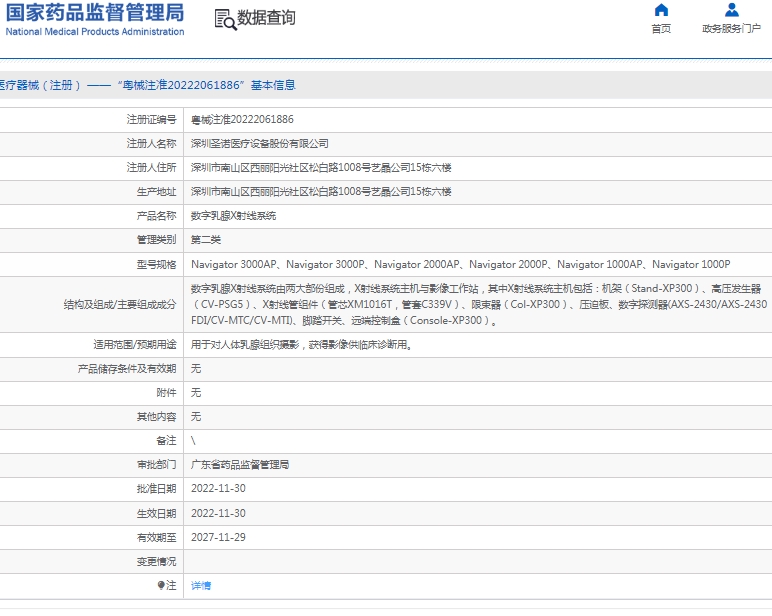This screenshot has height=616, width=772.
Task: Click the 第二类 management category value
Action: pos(206,240)
